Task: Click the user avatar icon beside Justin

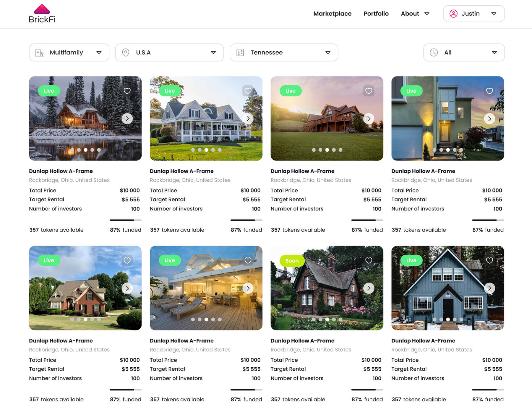Action: (x=453, y=14)
